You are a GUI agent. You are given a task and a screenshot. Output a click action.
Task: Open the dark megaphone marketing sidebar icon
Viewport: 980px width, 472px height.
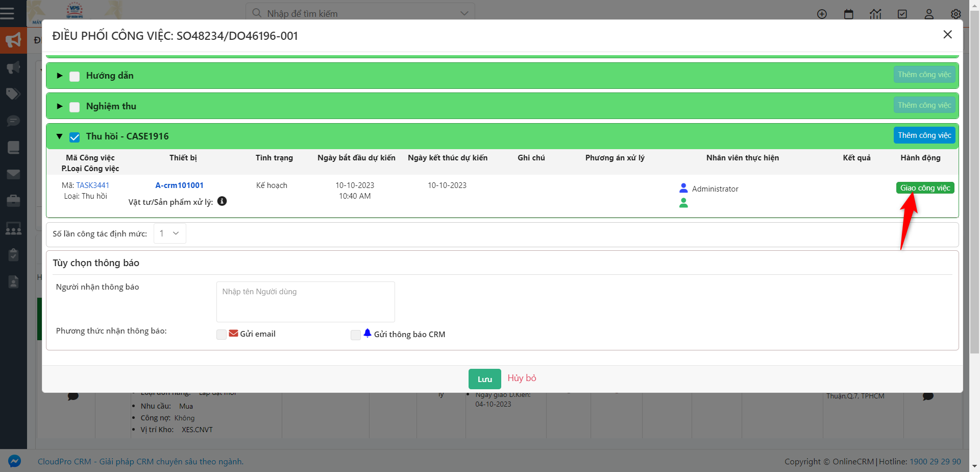coord(13,67)
